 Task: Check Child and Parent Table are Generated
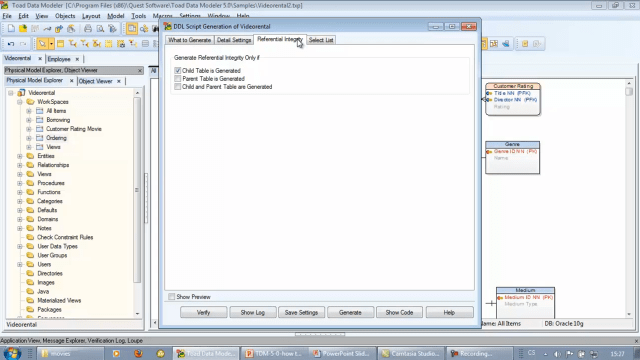point(178,87)
